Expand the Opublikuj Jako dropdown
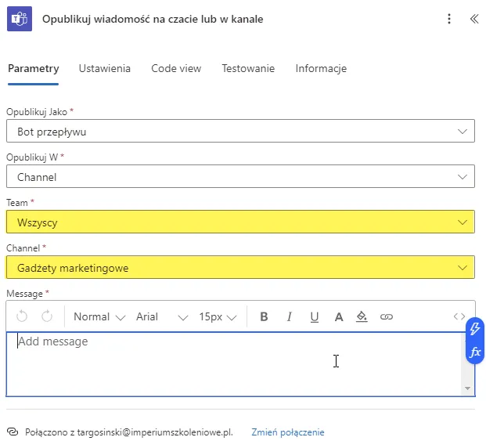Image resolution: width=486 pixels, height=448 pixels. pos(240,132)
